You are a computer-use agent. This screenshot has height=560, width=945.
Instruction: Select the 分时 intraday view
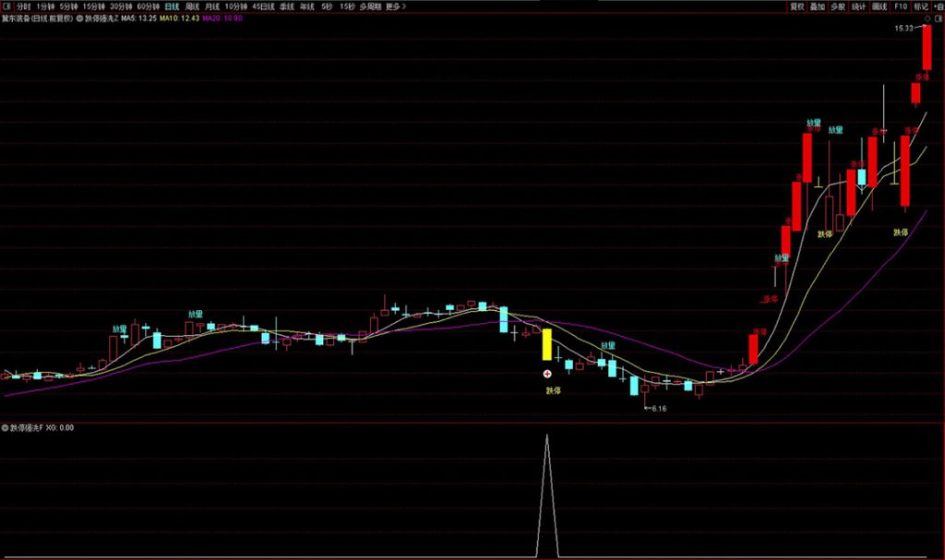23,6
